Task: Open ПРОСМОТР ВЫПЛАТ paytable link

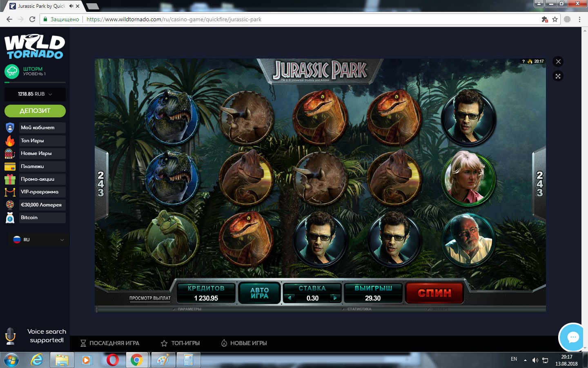Action: click(150, 298)
